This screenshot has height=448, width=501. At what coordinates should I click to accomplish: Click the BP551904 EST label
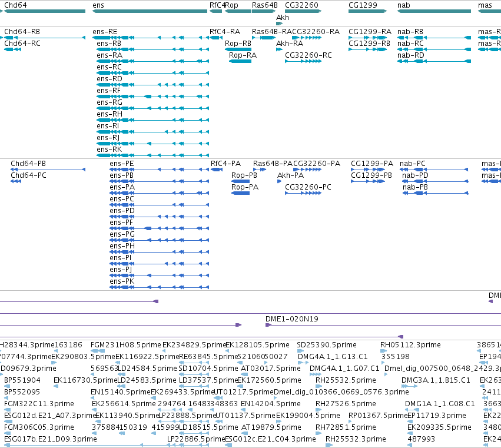pos(22,380)
